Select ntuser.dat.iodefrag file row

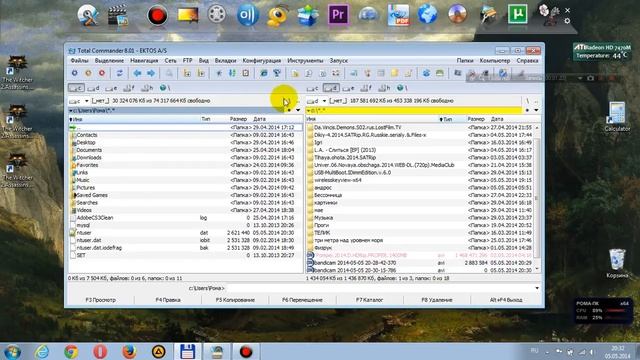(x=186, y=248)
